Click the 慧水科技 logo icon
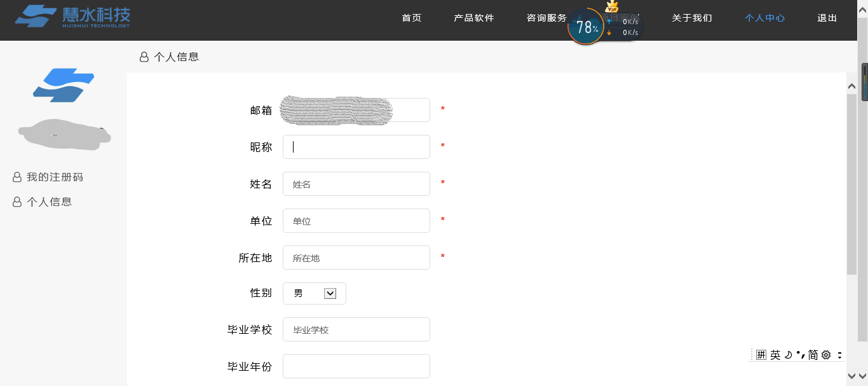The height and width of the screenshot is (386, 868). pos(37,17)
